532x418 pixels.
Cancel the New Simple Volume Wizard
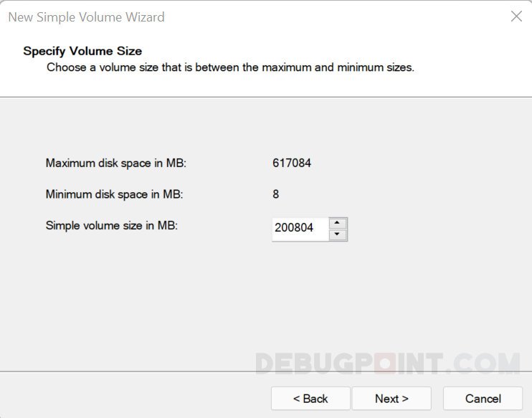pos(483,399)
